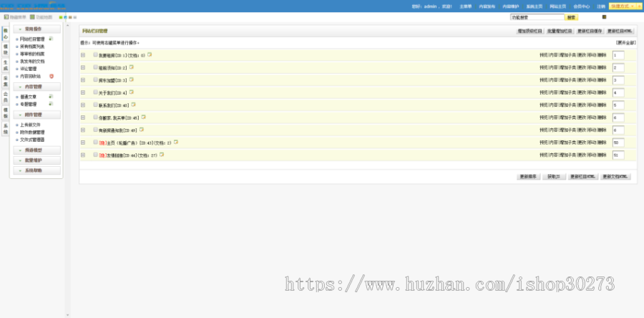This screenshot has width=644, height=318.
Task: Open the 快捷方式 shortcuts dropdown
Action: (622, 6)
